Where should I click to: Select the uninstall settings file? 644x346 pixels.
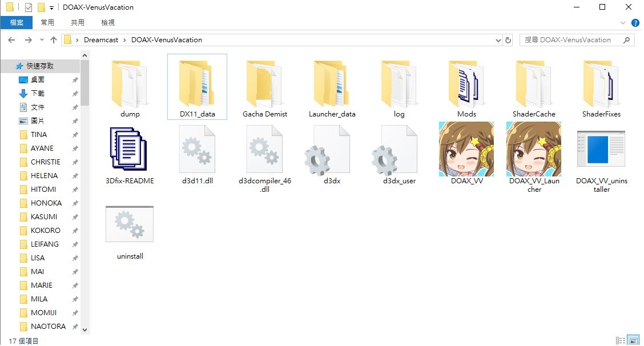(130, 232)
